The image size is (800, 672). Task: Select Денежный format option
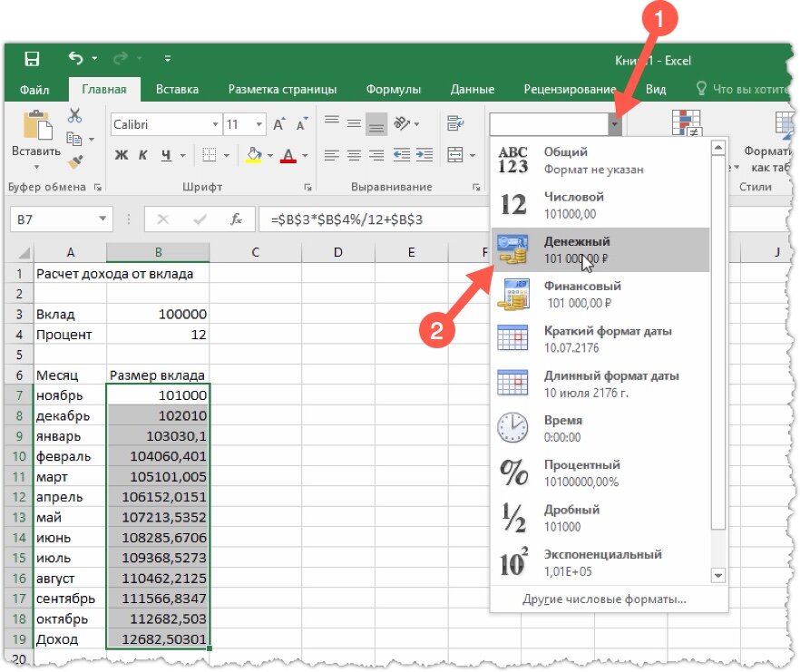coord(600,249)
